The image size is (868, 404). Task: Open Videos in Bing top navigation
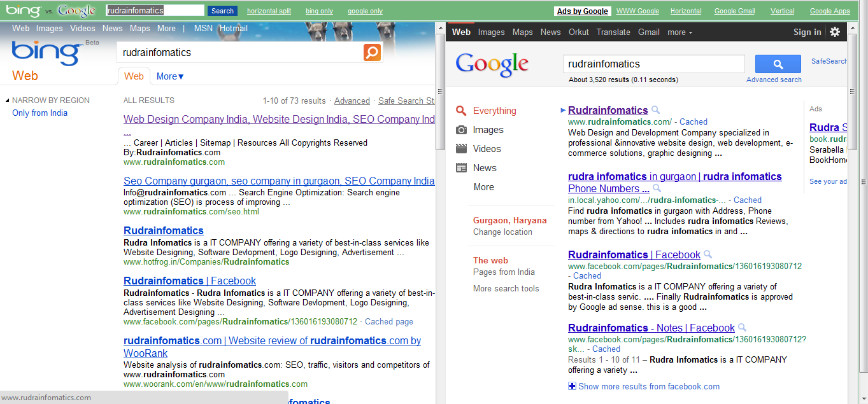point(83,28)
